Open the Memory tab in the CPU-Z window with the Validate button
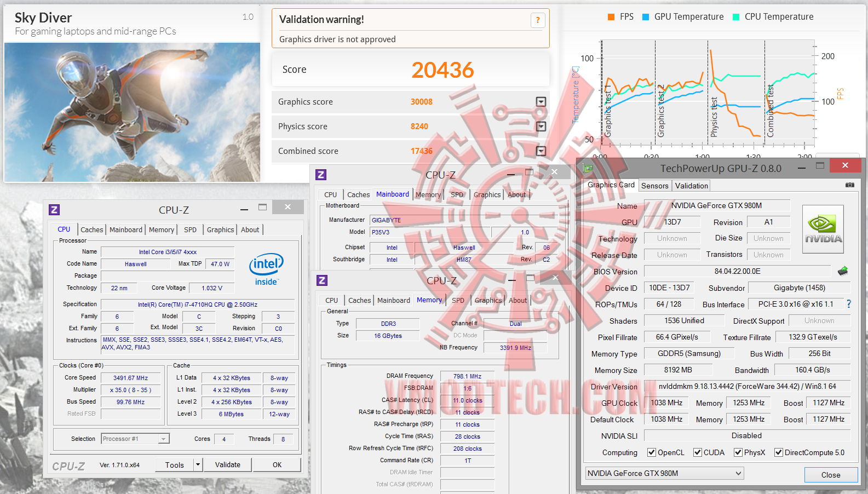The height and width of the screenshot is (494, 868). [162, 230]
